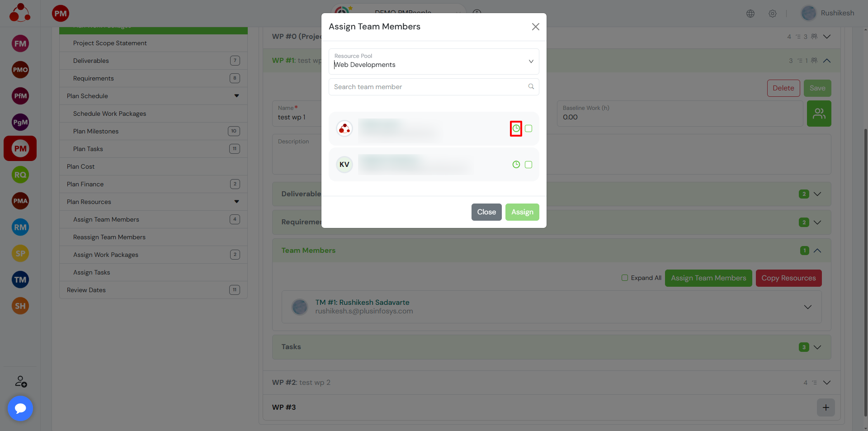Image resolution: width=868 pixels, height=431 pixels.
Task: Open the FM module in sidebar
Action: point(20,44)
